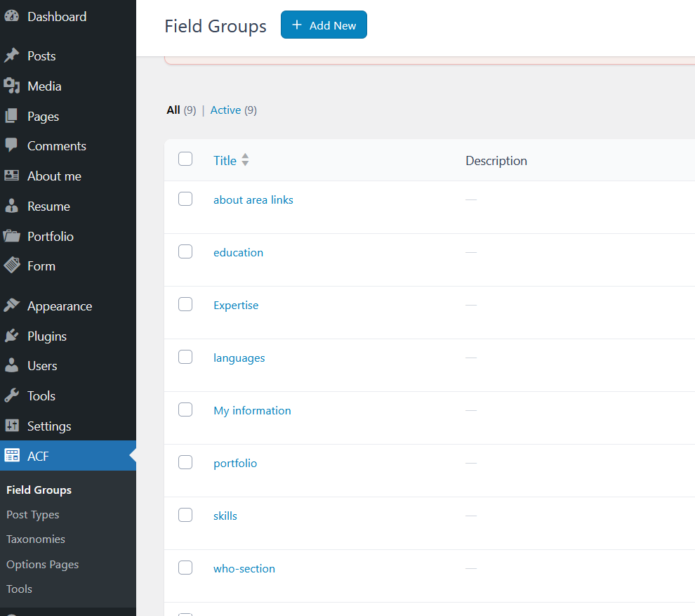Tick the select-all checkbox in table header
The width and height of the screenshot is (695, 616).
pos(185,159)
